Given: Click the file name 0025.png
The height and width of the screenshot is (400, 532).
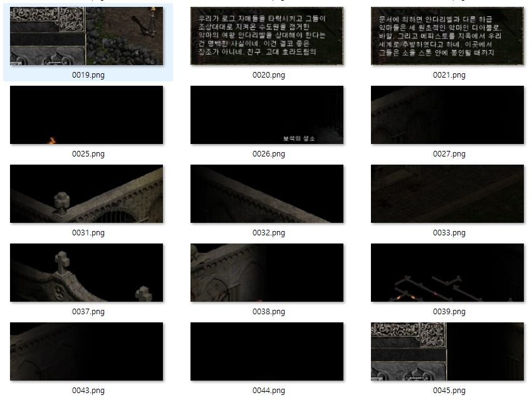Looking at the screenshot, I should [x=88, y=154].
